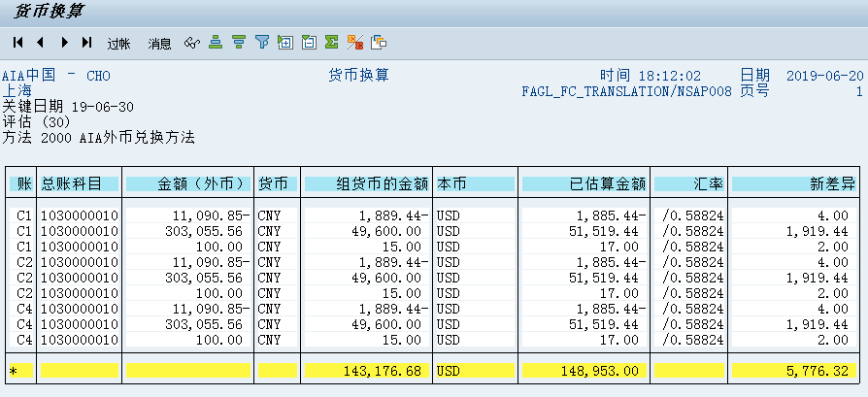868x397 pixels.
Task: Click 17.00 in the C2 row
Action: point(618,293)
